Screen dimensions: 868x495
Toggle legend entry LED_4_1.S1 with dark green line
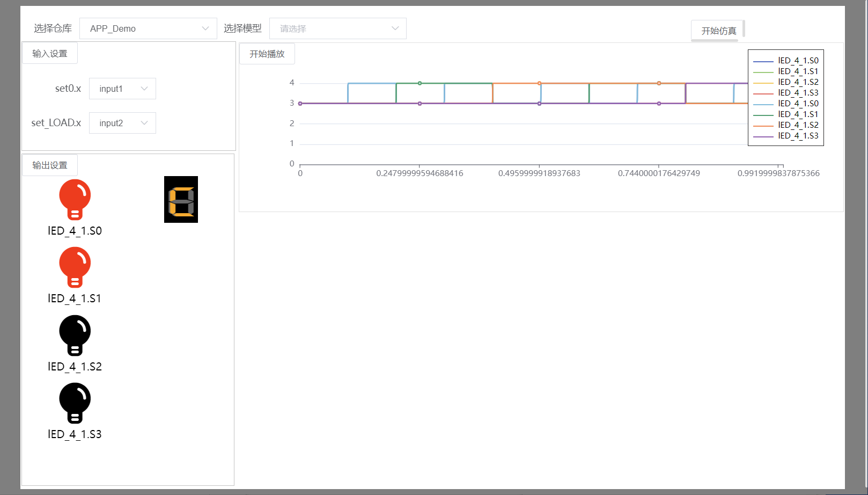click(x=786, y=114)
